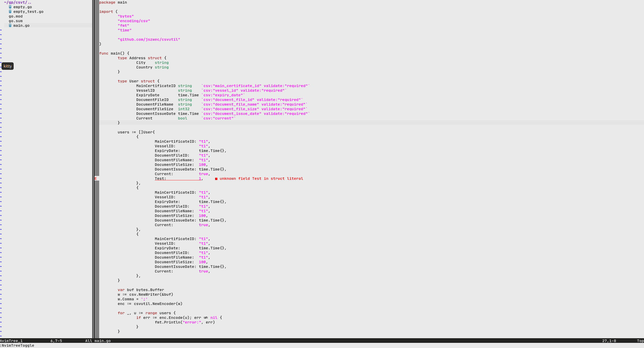This screenshot has width=644, height=348.
Task: Click the Country string field in Address
Action: [x=152, y=67]
